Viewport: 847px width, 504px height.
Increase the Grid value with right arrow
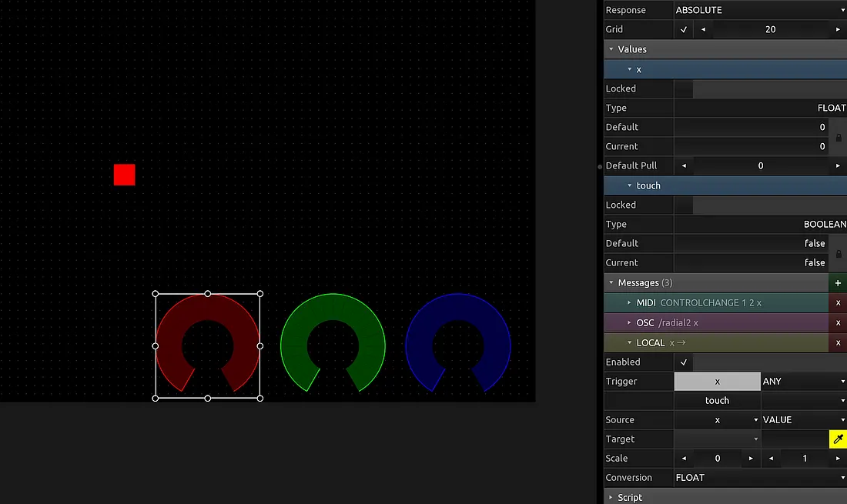click(838, 30)
